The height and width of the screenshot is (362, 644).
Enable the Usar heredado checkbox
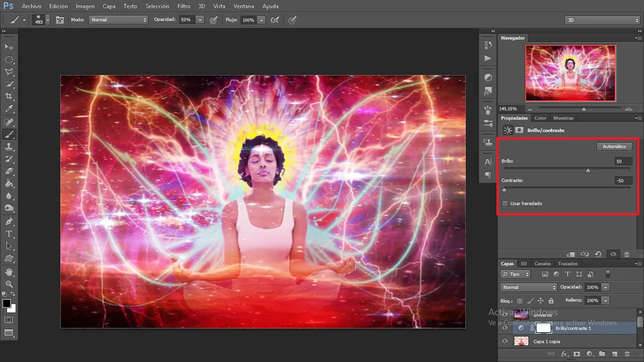pyautogui.click(x=505, y=204)
